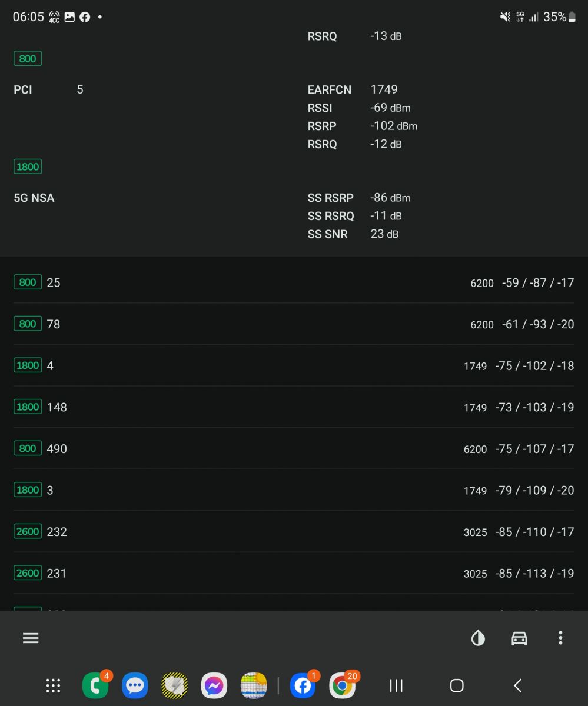Tap the 1800 band badge above 5G NSA
This screenshot has height=706, width=588.
[x=28, y=166]
